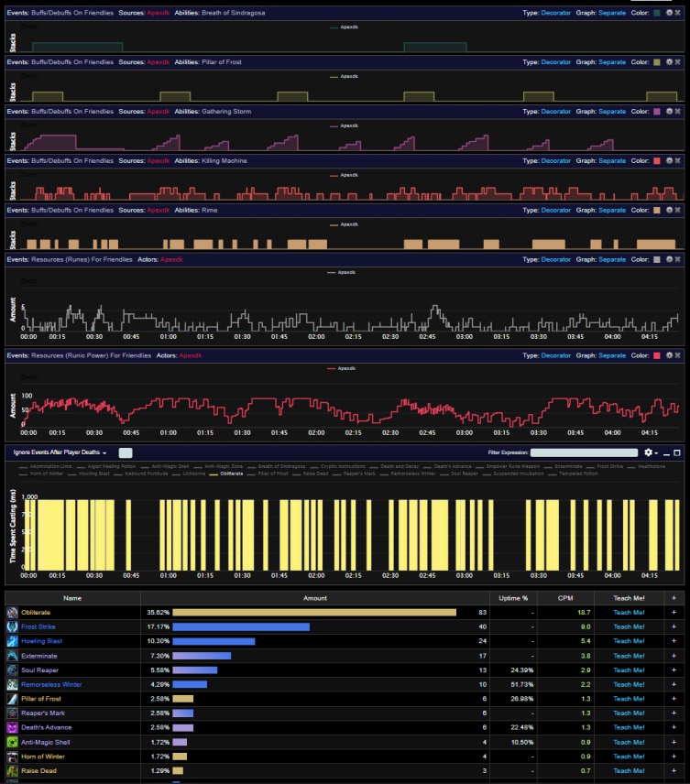The height and width of the screenshot is (784, 690).
Task: Click the Remorseless Winter ability icon
Action: tap(13, 684)
